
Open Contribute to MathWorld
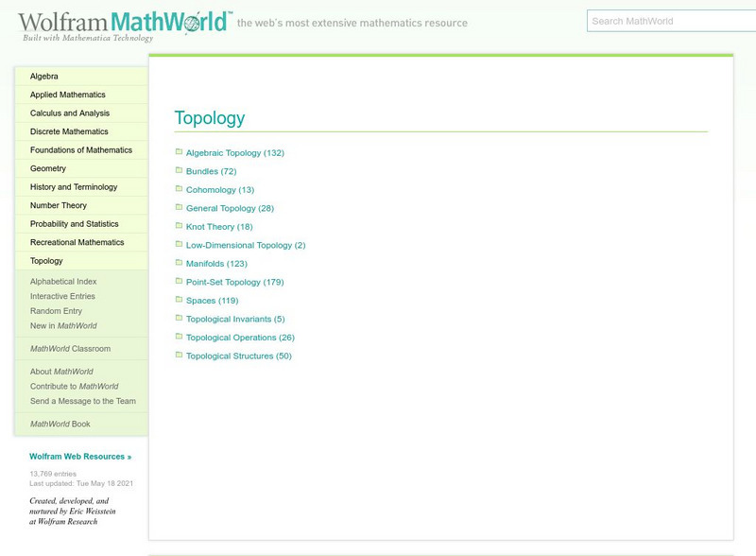coord(74,386)
